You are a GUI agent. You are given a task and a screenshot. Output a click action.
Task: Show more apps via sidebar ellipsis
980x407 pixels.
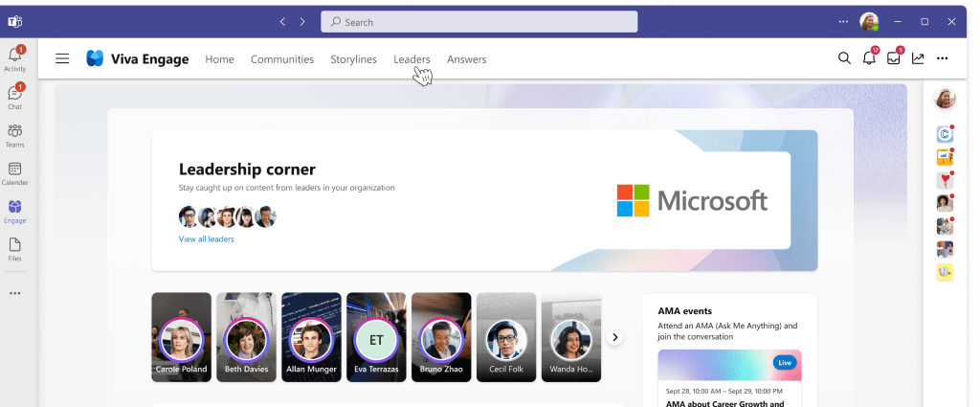tap(15, 293)
